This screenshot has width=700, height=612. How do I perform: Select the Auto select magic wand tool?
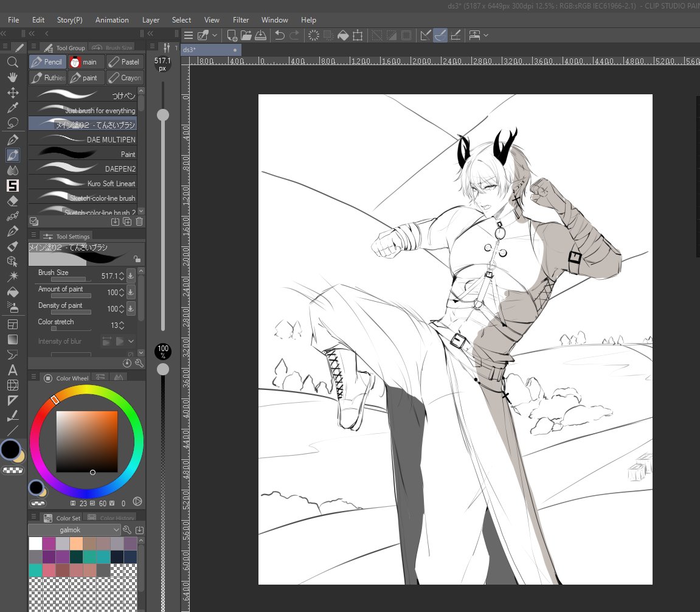pos(13,277)
